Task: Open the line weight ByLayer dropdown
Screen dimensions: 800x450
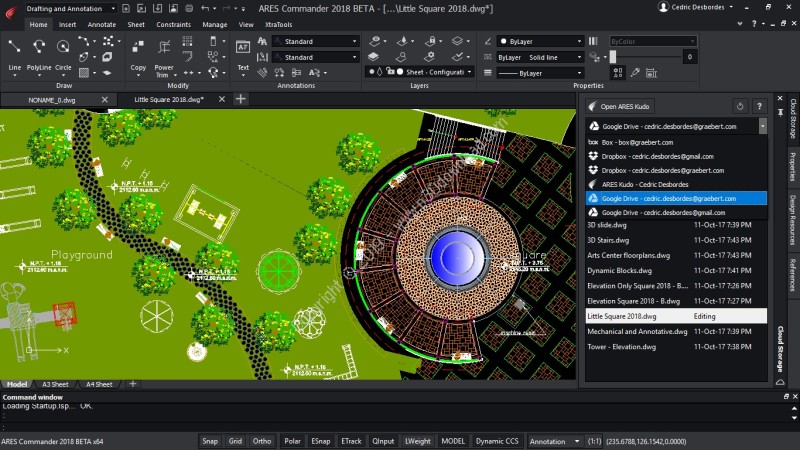Action: 541,73
